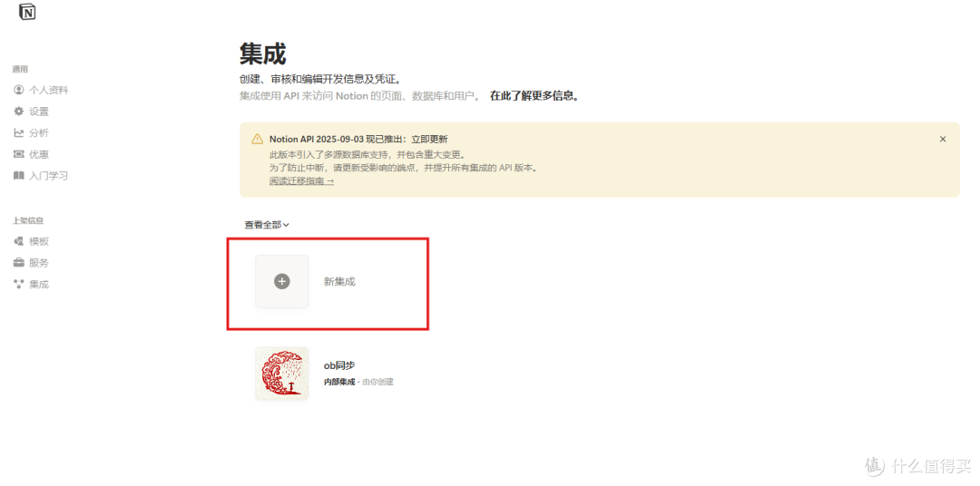Screen dimensions: 980x486
Task: Click the 通用 section label
Action: coord(20,69)
